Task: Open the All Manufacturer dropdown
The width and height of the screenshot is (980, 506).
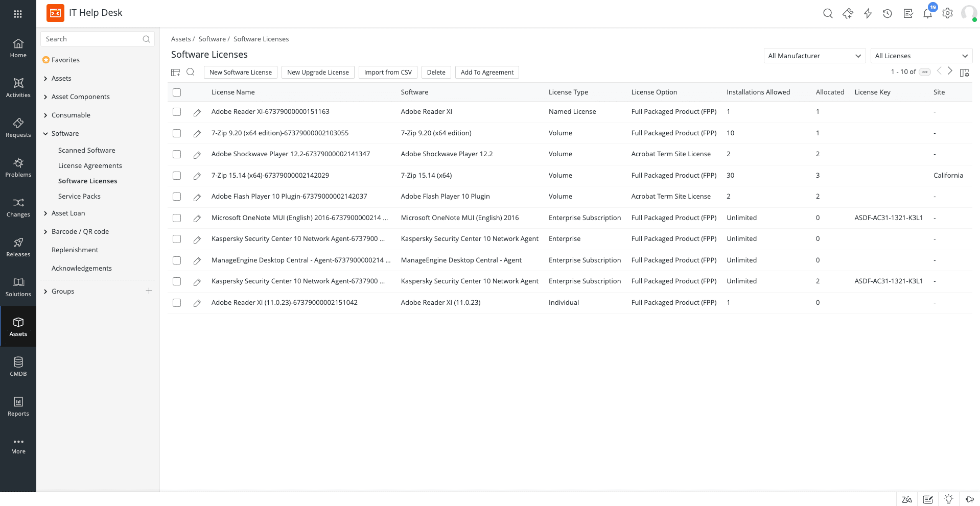Action: coord(814,56)
